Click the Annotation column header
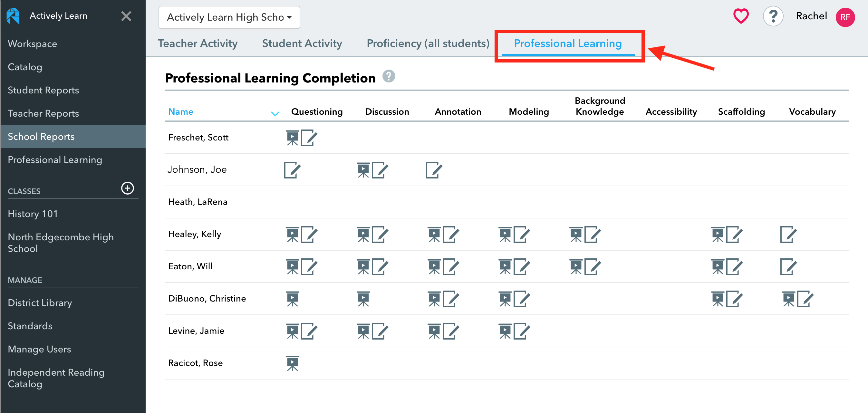Viewport: 868px width, 413px height. (458, 111)
